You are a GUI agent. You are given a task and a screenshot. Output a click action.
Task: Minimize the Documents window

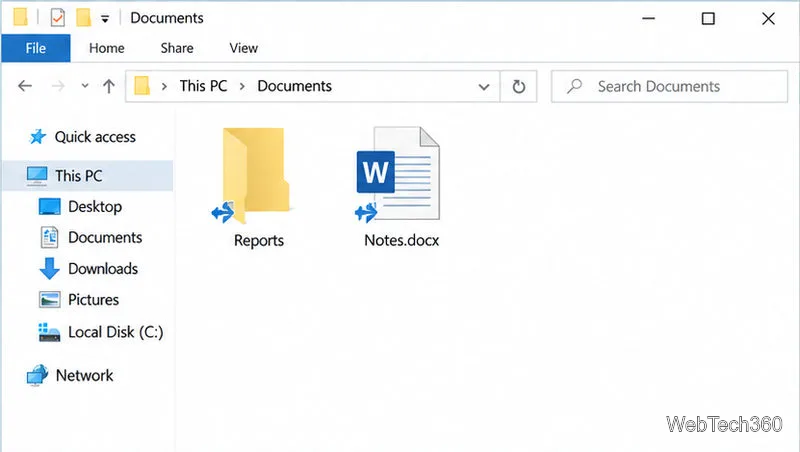(x=648, y=19)
